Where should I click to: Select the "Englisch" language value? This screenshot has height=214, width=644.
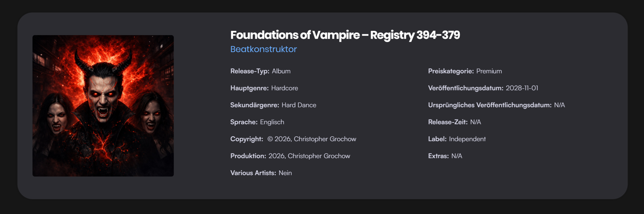click(x=272, y=122)
